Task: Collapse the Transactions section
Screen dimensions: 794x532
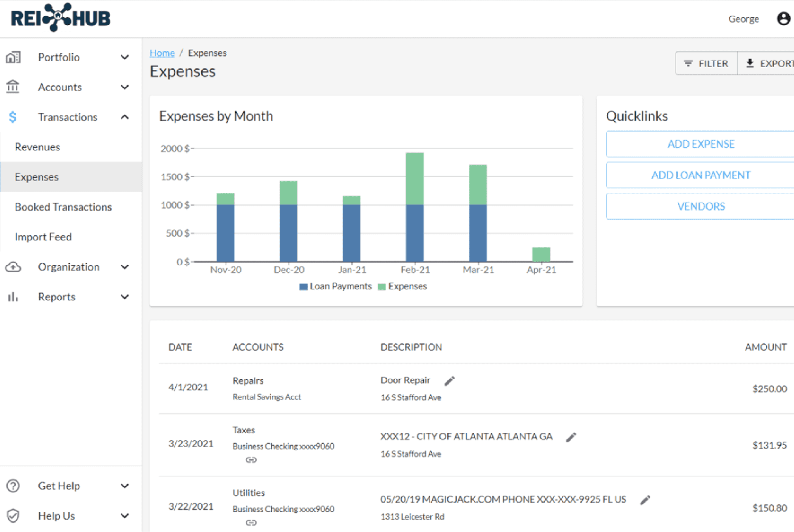Action: click(x=124, y=117)
